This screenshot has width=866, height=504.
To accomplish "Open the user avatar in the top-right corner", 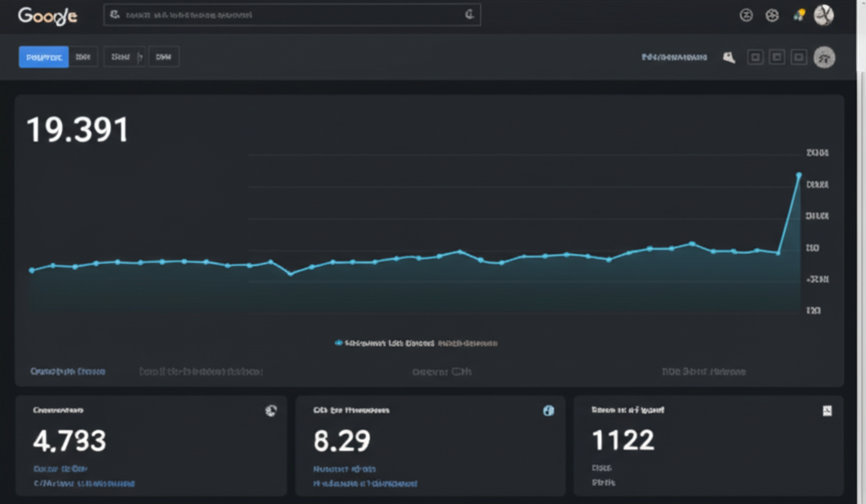I will (824, 15).
